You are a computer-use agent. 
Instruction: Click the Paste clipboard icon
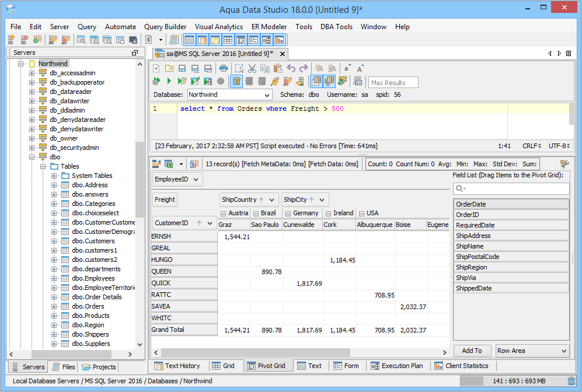click(278, 69)
